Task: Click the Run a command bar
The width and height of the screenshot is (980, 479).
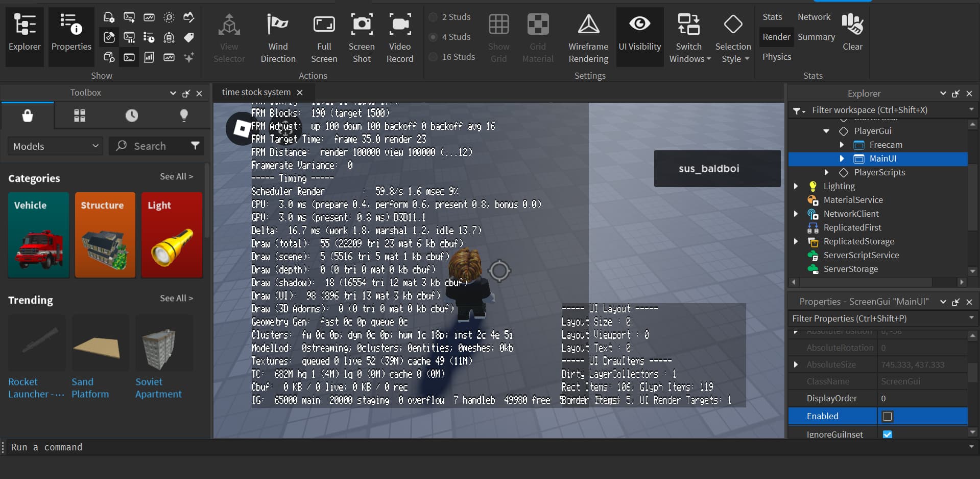Action: pos(489,447)
